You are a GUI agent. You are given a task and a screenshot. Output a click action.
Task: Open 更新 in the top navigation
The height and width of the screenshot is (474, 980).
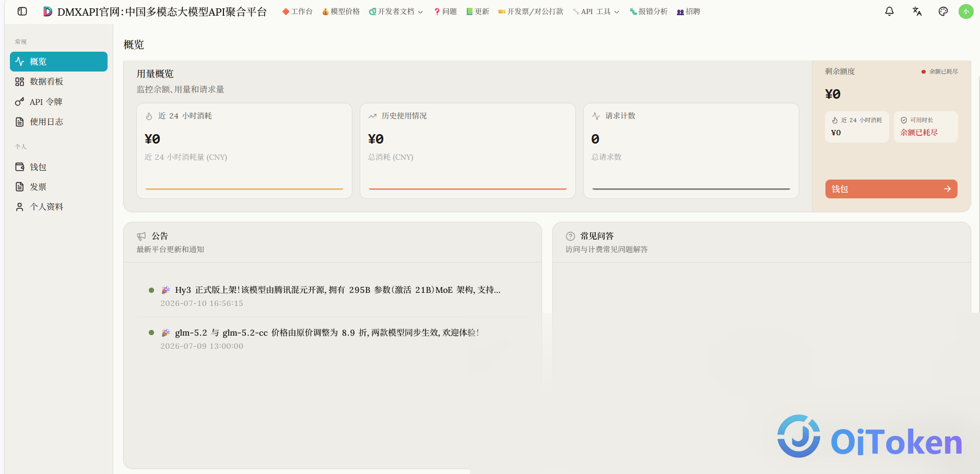[478, 11]
